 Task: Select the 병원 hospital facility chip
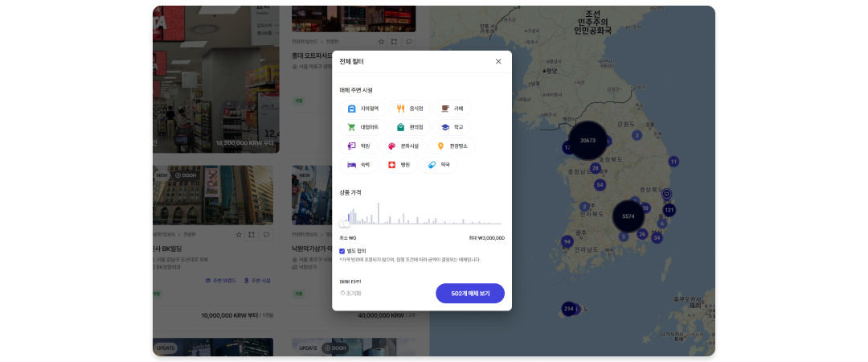[398, 165]
